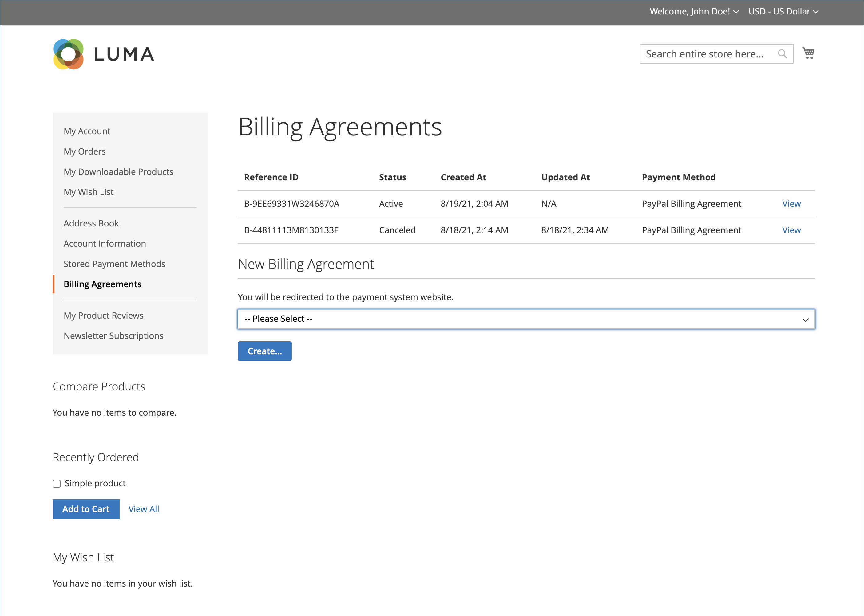
Task: Navigate to Newsletter Subscriptions settings
Action: [x=113, y=335]
